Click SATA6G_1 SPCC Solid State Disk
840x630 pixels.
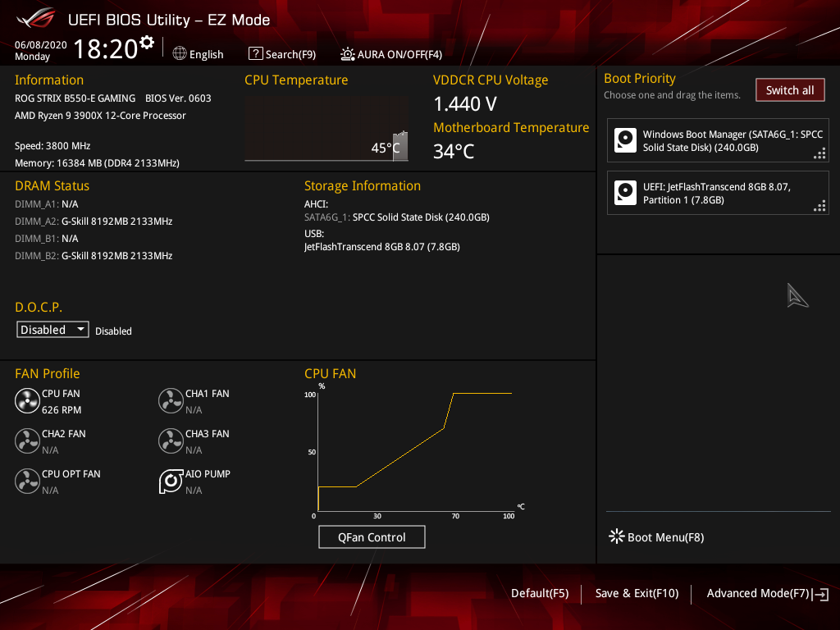tap(397, 217)
